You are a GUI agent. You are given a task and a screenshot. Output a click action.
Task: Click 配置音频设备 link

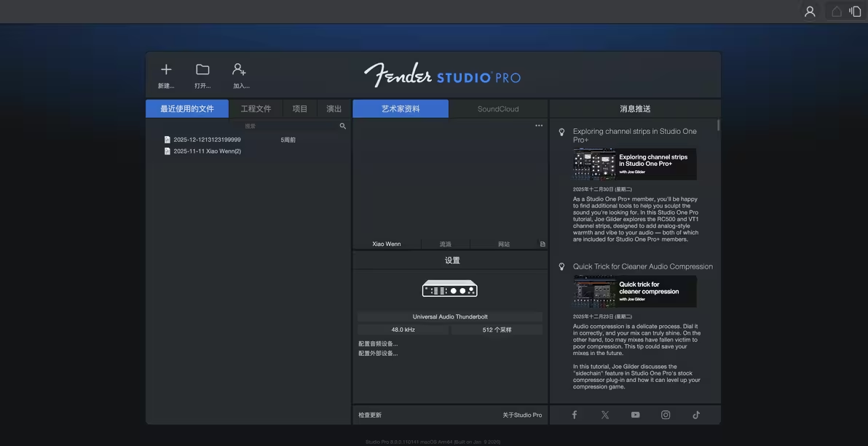coord(378,343)
